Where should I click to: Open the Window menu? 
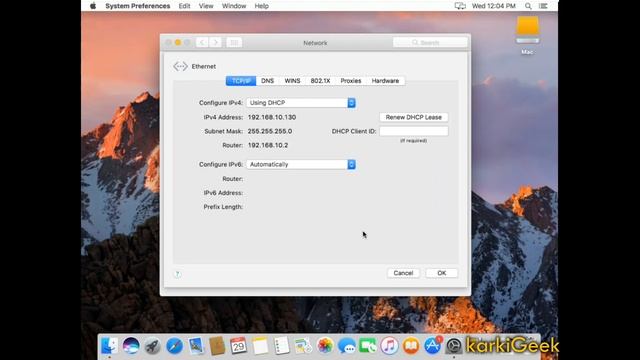[234, 6]
